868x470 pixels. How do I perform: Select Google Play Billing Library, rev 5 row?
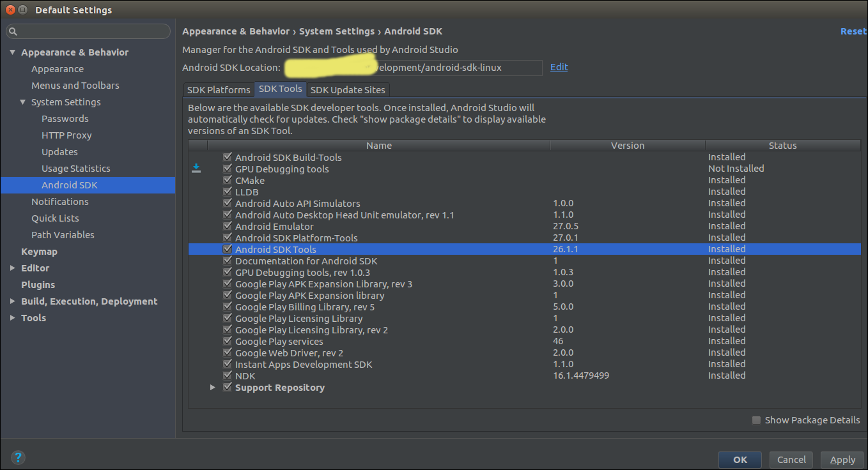point(525,307)
